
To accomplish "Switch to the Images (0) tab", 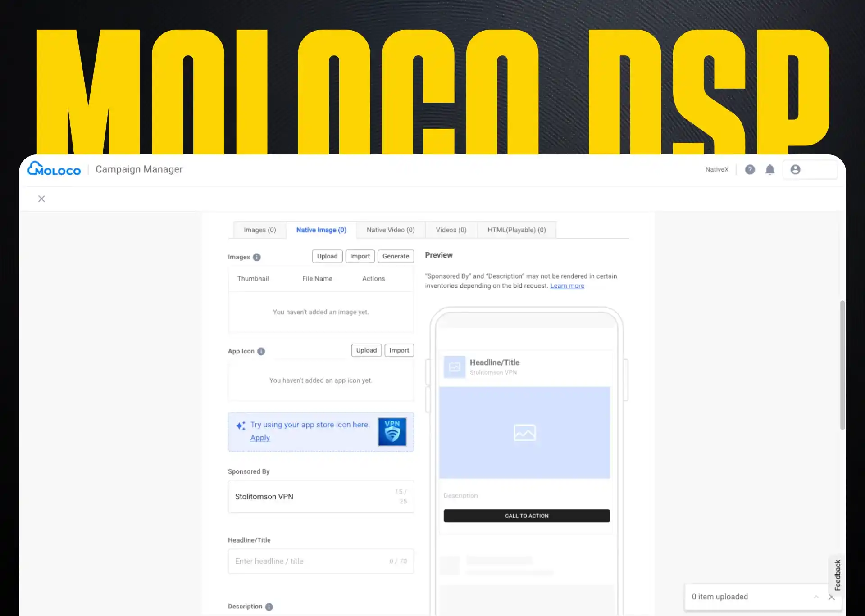I will pos(260,230).
